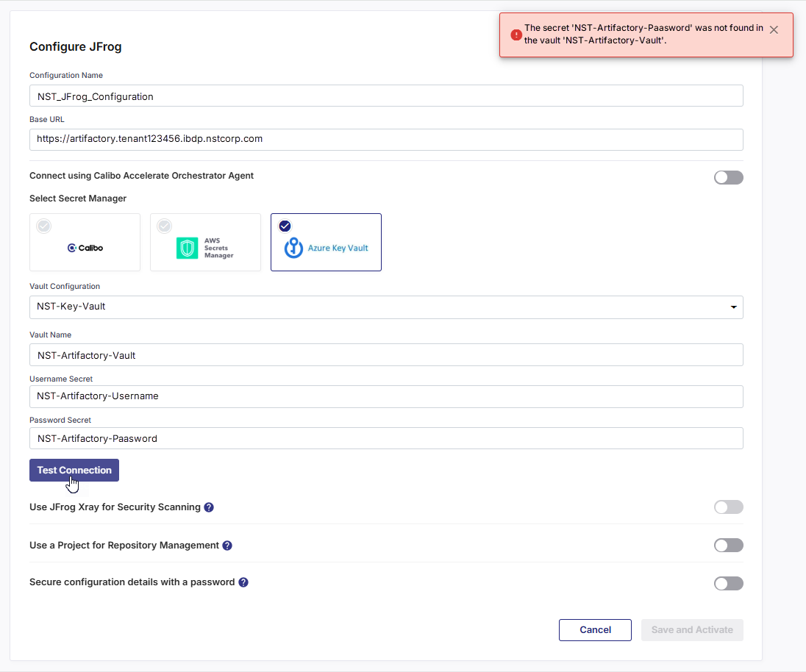The width and height of the screenshot is (806, 672).
Task: Click the Repository Management question mark icon
Action: coord(227,545)
